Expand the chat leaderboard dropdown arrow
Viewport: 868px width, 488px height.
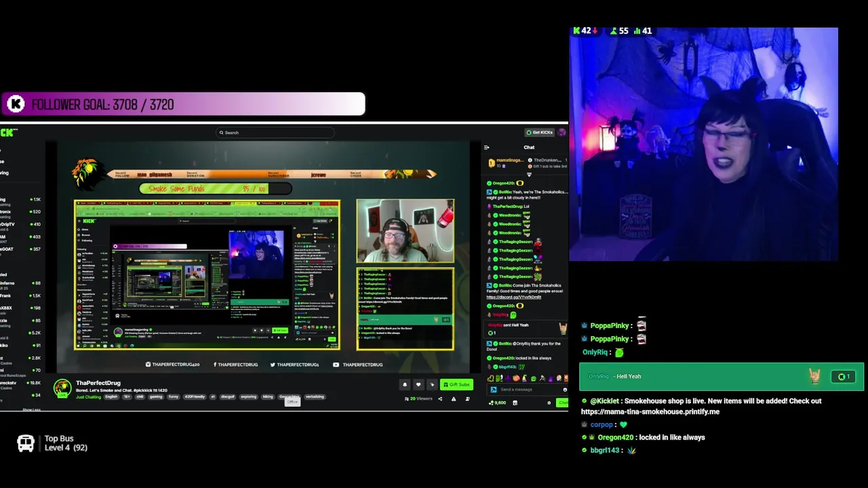529,175
